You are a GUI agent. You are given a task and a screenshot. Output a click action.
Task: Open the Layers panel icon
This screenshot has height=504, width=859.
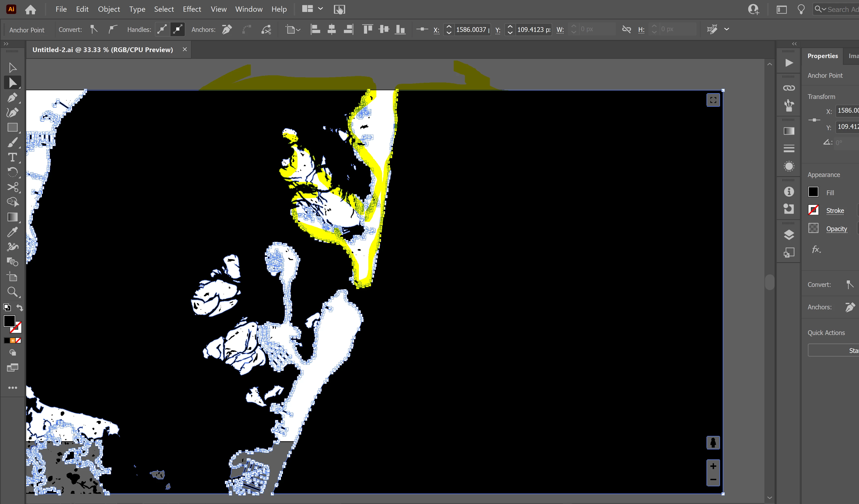click(x=789, y=235)
